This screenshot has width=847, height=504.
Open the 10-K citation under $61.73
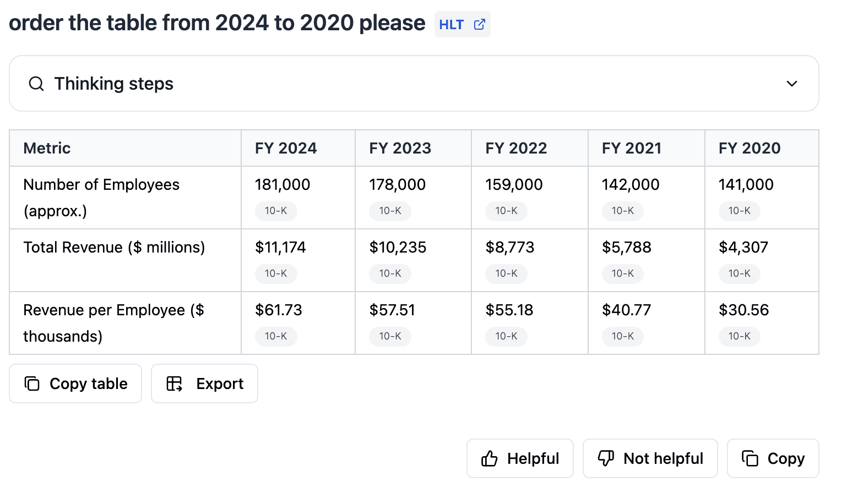[276, 336]
